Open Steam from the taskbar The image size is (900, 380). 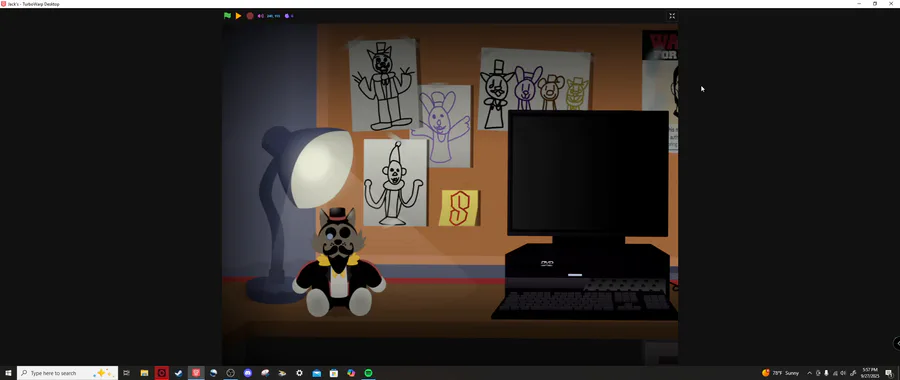click(179, 373)
